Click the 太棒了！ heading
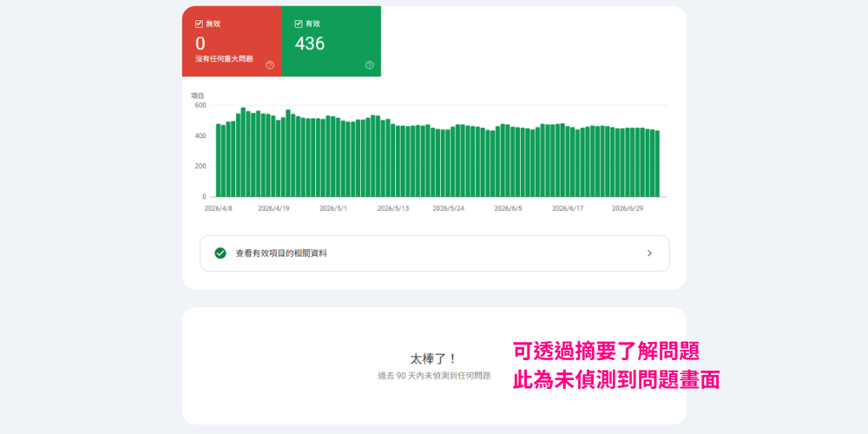Screen dimensions: 868x434 434,358
